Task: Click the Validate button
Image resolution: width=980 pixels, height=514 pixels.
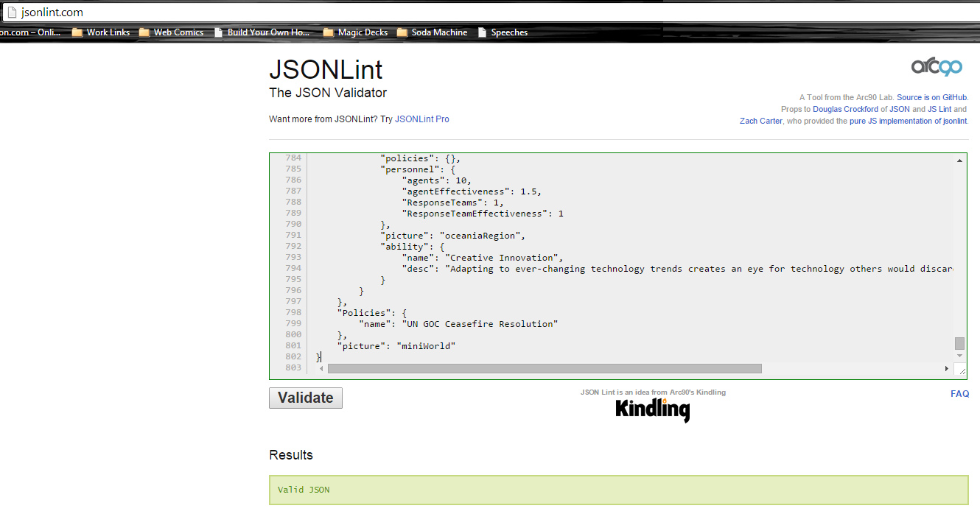Action: 306,398
